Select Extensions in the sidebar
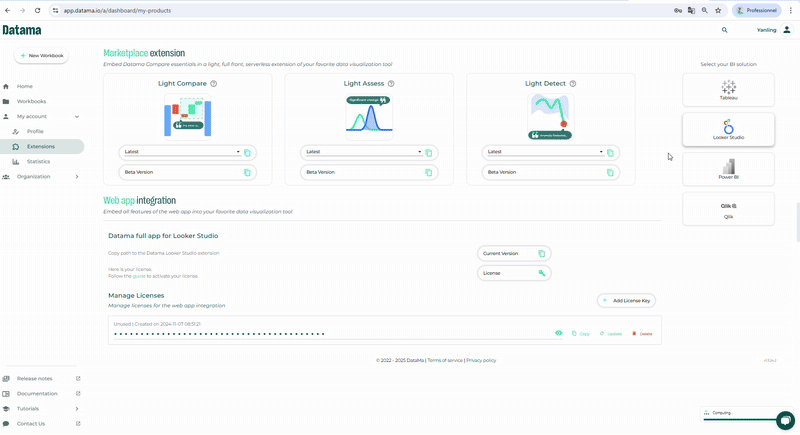The height and width of the screenshot is (435, 800). pos(42,146)
